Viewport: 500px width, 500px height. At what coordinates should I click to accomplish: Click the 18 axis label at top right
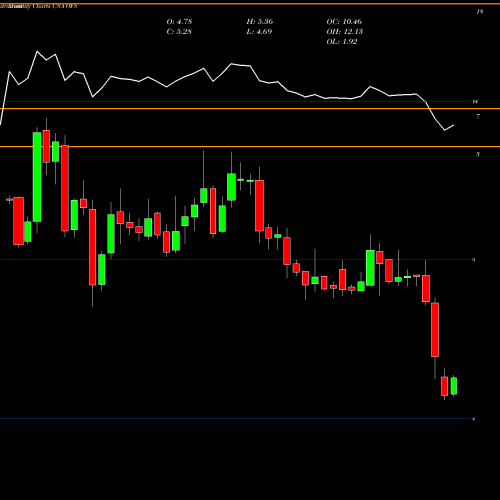(x=480, y=12)
